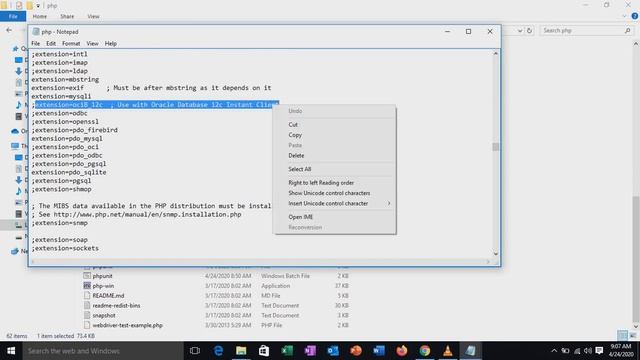Launch Microsoft Store from the taskbar
640x360 pixels.
tap(264, 351)
